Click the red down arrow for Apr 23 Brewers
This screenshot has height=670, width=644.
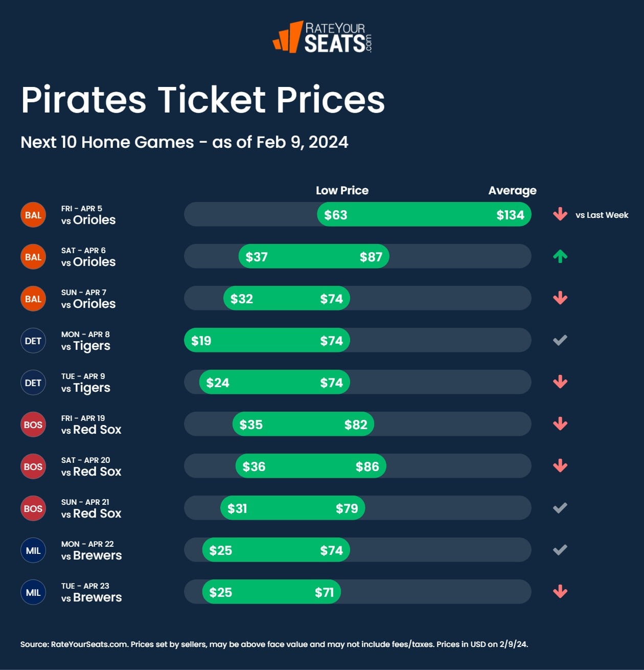tap(560, 592)
